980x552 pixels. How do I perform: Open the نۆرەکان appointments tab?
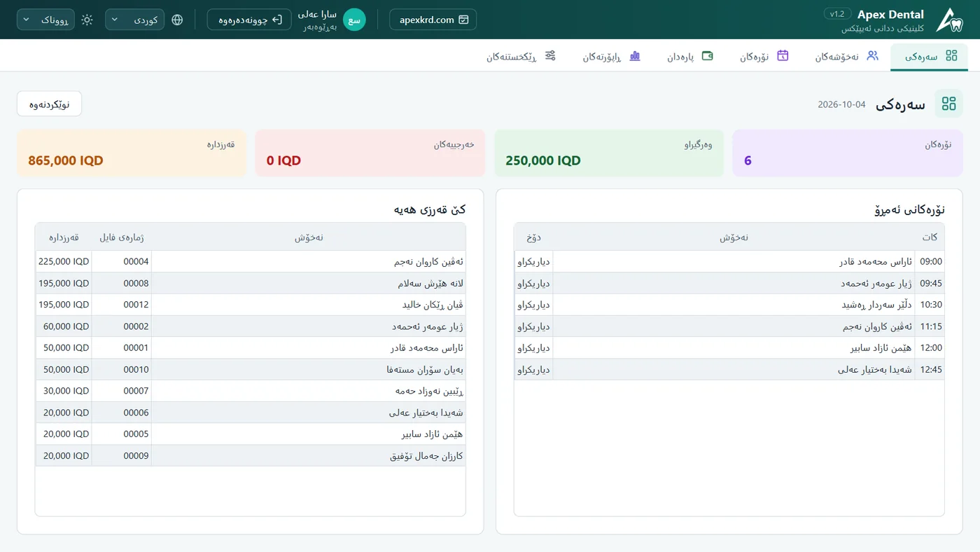tap(764, 56)
